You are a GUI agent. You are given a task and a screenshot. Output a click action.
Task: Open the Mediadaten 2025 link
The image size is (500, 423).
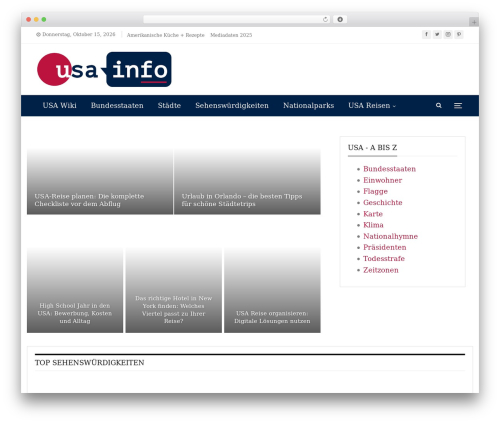tap(231, 35)
